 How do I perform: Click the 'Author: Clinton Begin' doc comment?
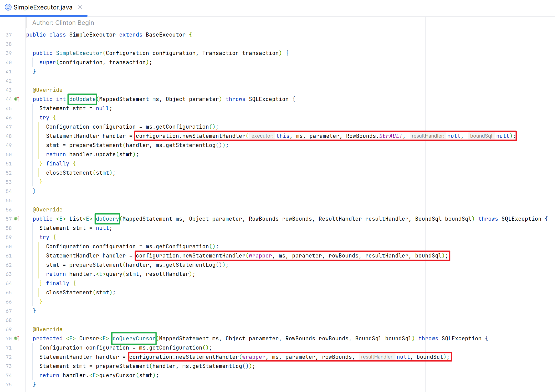[x=63, y=23]
